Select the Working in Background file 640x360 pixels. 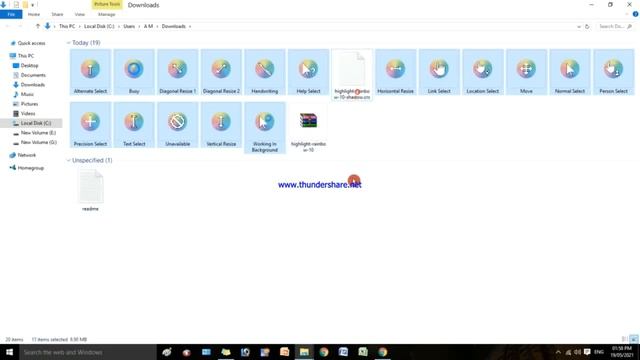(265, 128)
